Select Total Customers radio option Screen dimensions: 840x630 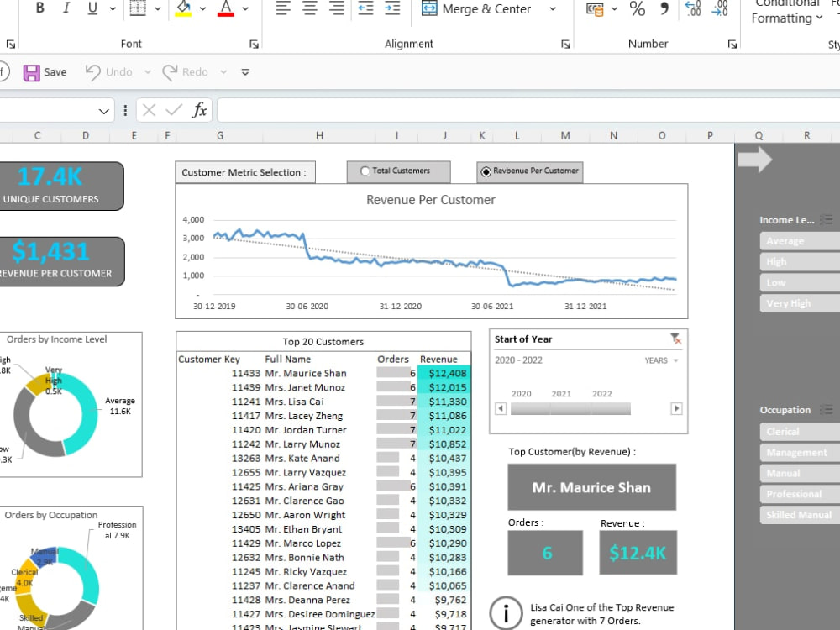[x=398, y=171]
